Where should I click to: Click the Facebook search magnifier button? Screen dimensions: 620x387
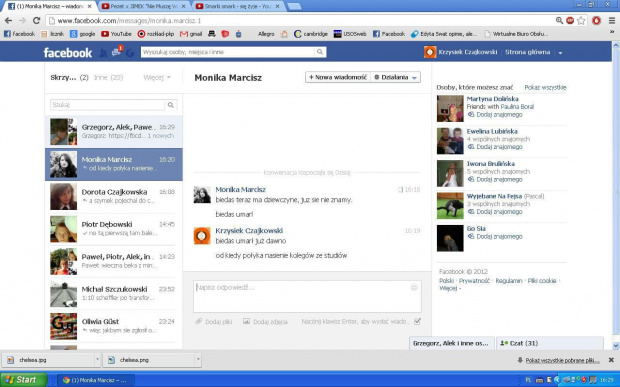click(320, 52)
